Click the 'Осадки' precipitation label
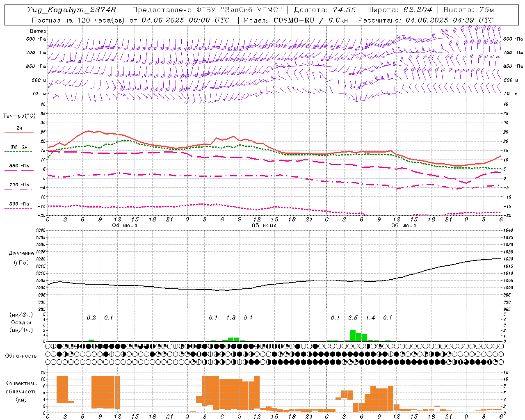 point(21,322)
